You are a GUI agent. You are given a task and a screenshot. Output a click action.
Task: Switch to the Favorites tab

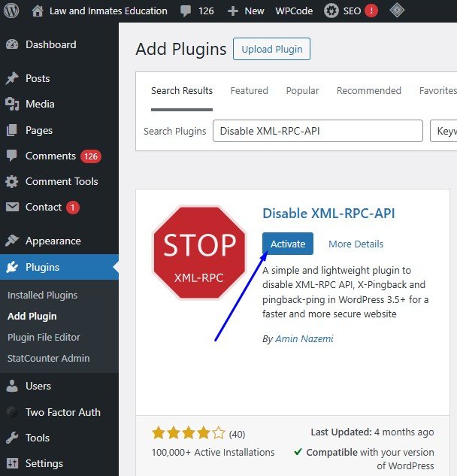(x=437, y=91)
